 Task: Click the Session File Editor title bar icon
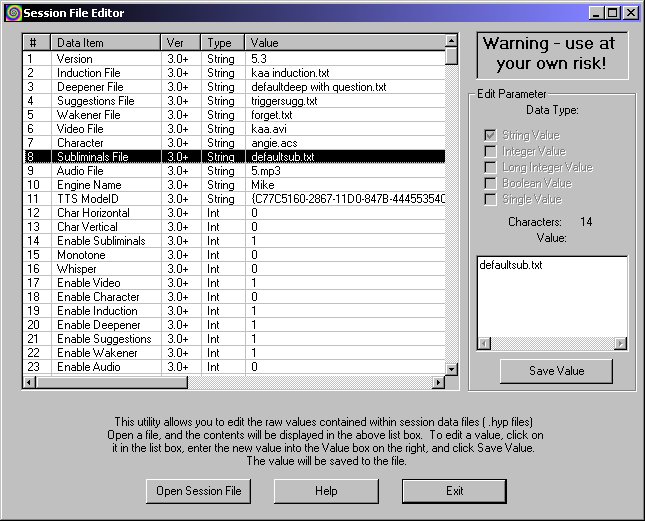(11, 12)
